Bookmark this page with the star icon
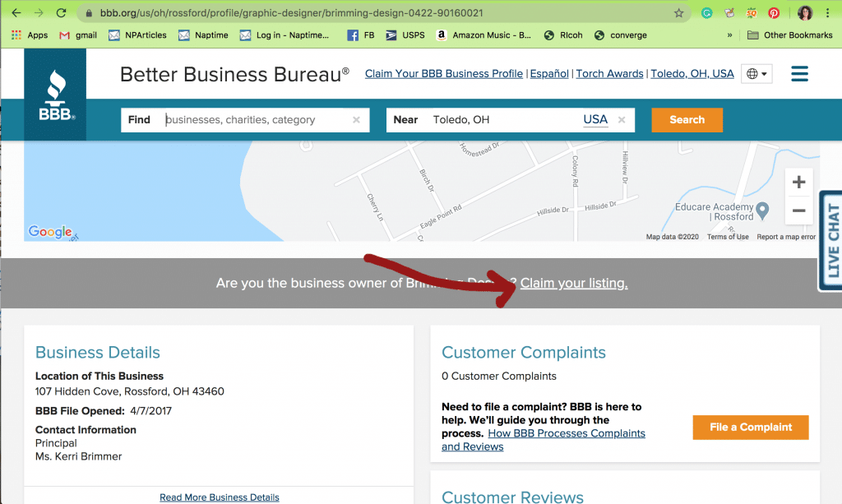This screenshot has height=504, width=842. point(678,13)
